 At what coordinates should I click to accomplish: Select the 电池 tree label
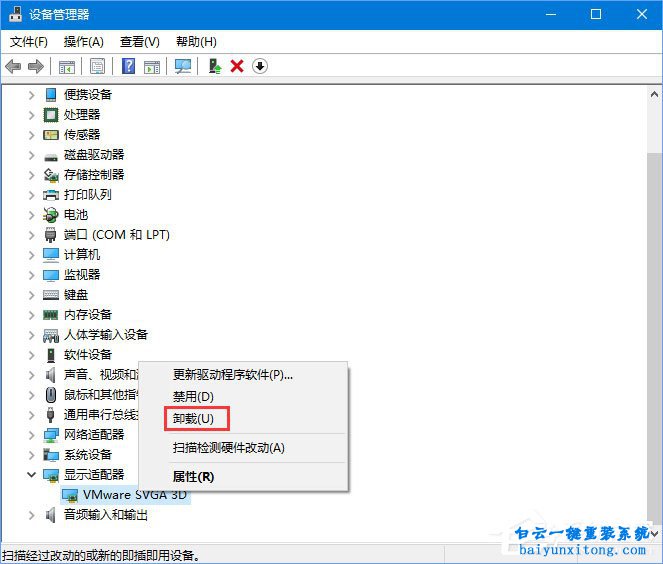(x=76, y=215)
